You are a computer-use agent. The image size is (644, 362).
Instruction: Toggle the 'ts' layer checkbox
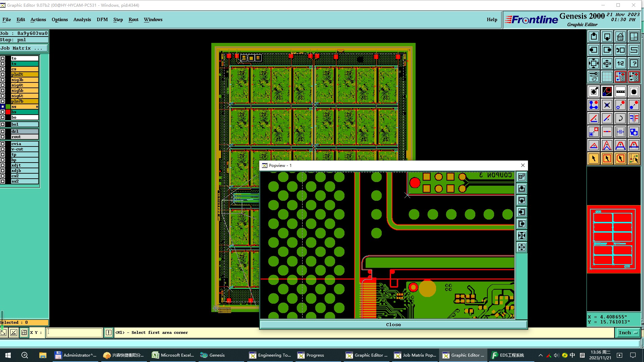[3, 64]
